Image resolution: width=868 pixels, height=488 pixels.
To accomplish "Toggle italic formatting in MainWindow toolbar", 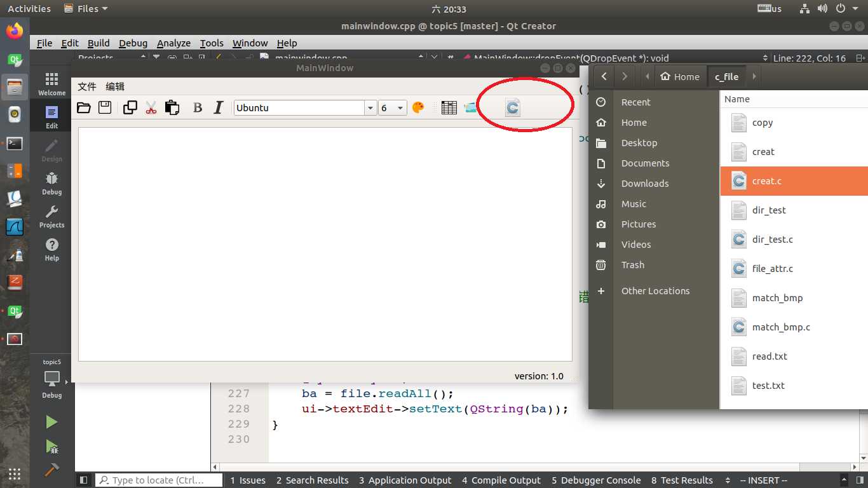I will click(x=219, y=108).
